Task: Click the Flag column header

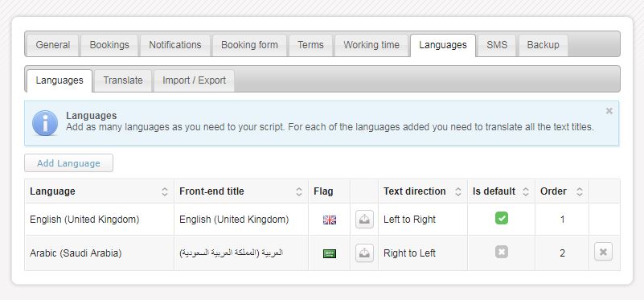Action: pyautogui.click(x=329, y=191)
